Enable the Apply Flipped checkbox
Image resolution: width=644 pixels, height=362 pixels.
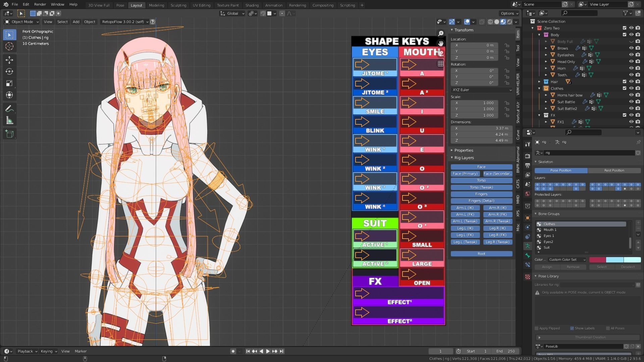(537, 328)
